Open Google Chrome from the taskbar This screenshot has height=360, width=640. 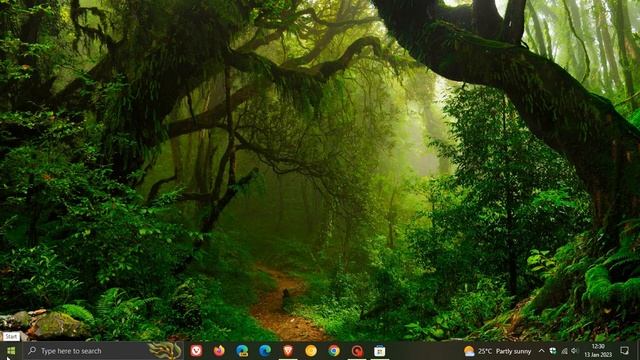[334, 351]
